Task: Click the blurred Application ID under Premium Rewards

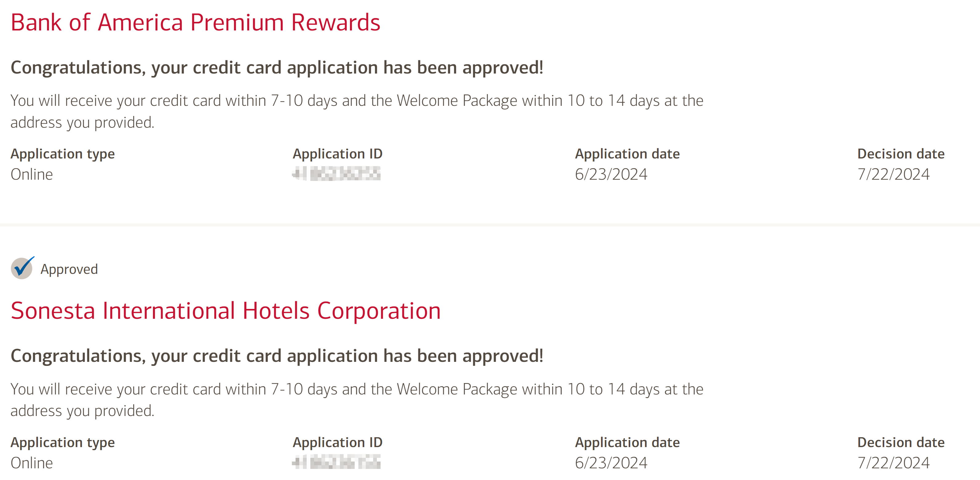Action: click(336, 174)
